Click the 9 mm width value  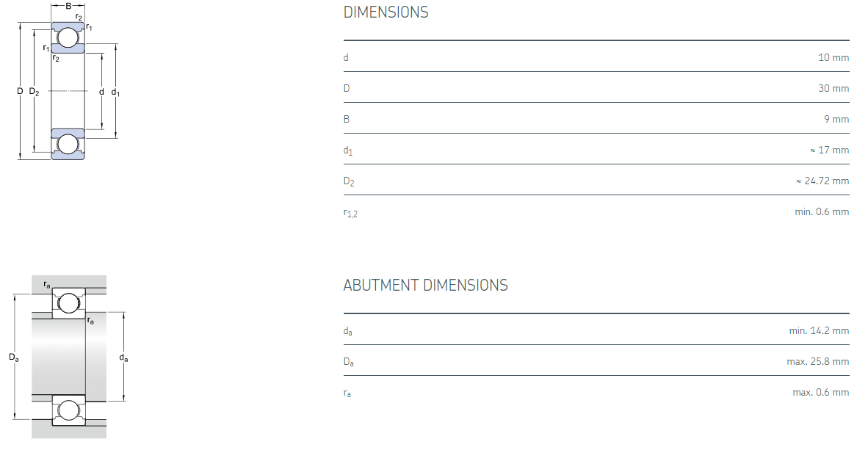tap(836, 119)
